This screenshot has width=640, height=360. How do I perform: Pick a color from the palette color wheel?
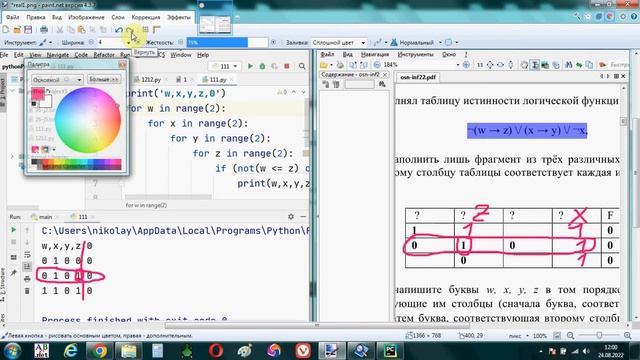click(x=88, y=120)
